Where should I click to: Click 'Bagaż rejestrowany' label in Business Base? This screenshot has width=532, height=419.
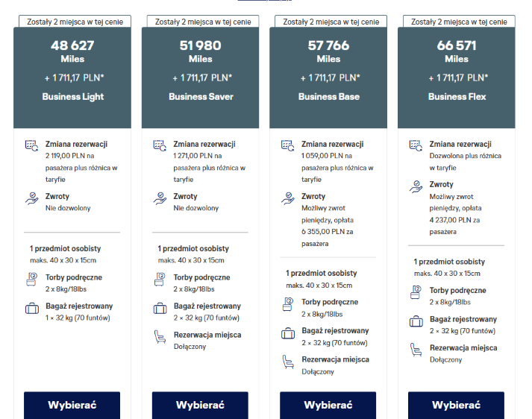click(335, 330)
